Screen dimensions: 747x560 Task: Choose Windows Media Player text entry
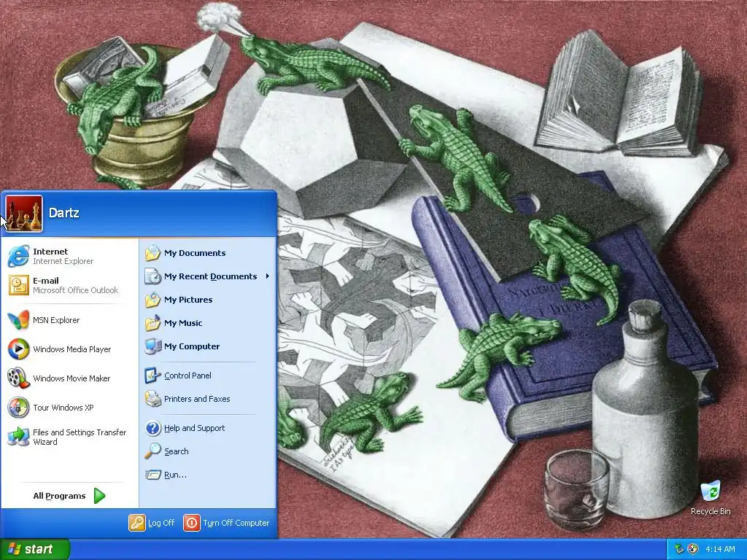[72, 349]
